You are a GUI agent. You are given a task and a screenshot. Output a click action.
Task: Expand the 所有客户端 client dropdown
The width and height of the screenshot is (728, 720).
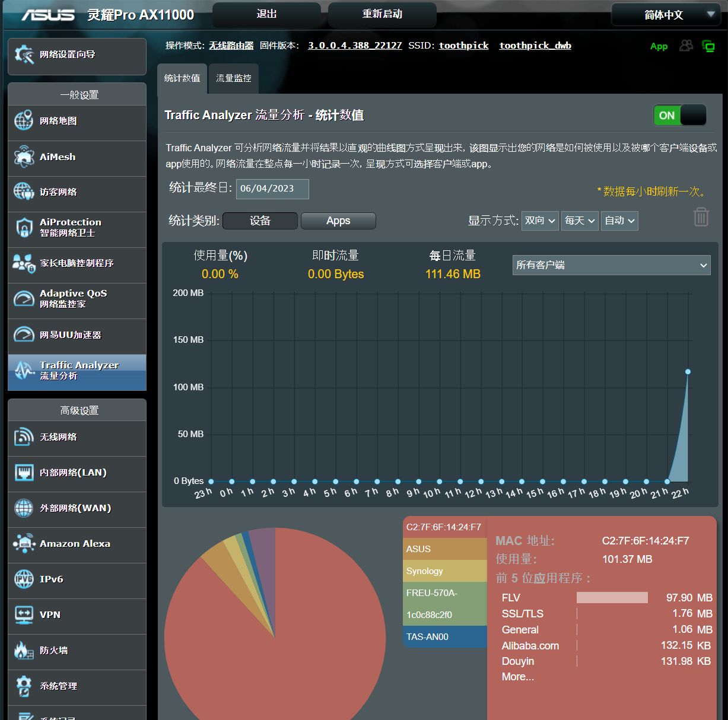point(611,265)
